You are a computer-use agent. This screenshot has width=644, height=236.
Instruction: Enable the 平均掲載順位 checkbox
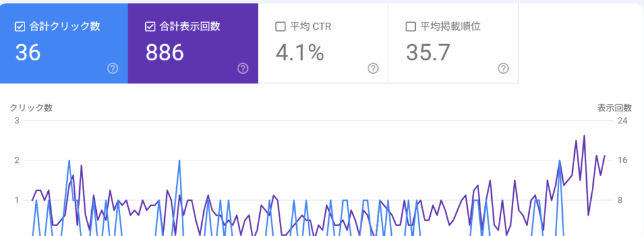point(410,26)
